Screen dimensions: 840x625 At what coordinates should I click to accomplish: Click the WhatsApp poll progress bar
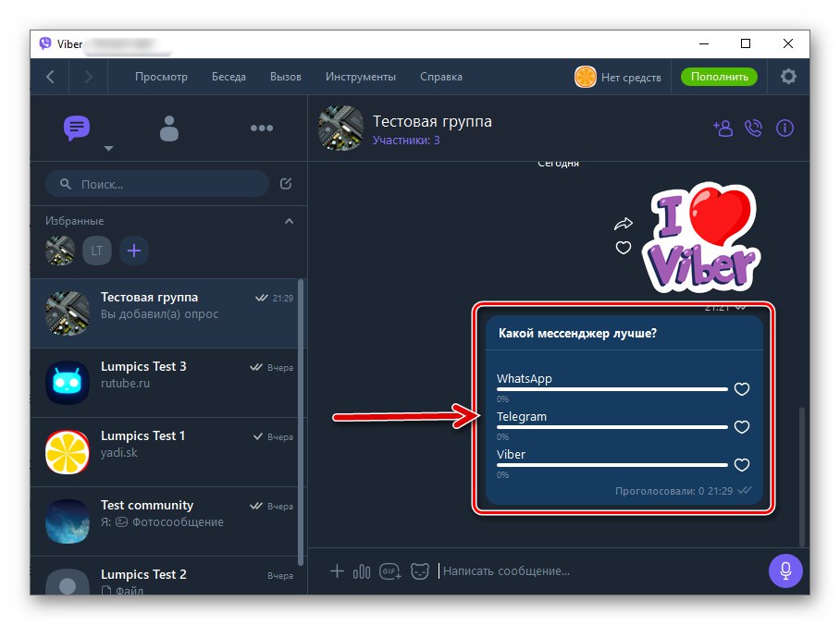611,389
